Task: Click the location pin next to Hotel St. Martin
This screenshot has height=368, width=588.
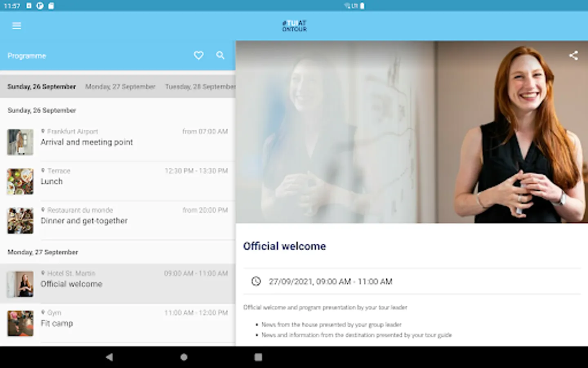Action: click(x=44, y=273)
